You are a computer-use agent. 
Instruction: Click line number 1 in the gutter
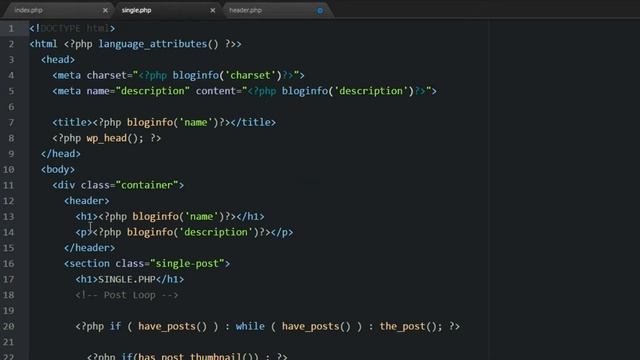pyautogui.click(x=11, y=29)
